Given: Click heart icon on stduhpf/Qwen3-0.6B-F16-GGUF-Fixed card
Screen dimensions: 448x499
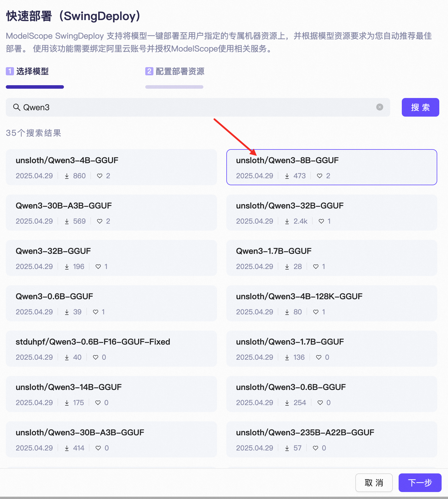Looking at the screenshot, I should (x=96, y=357).
